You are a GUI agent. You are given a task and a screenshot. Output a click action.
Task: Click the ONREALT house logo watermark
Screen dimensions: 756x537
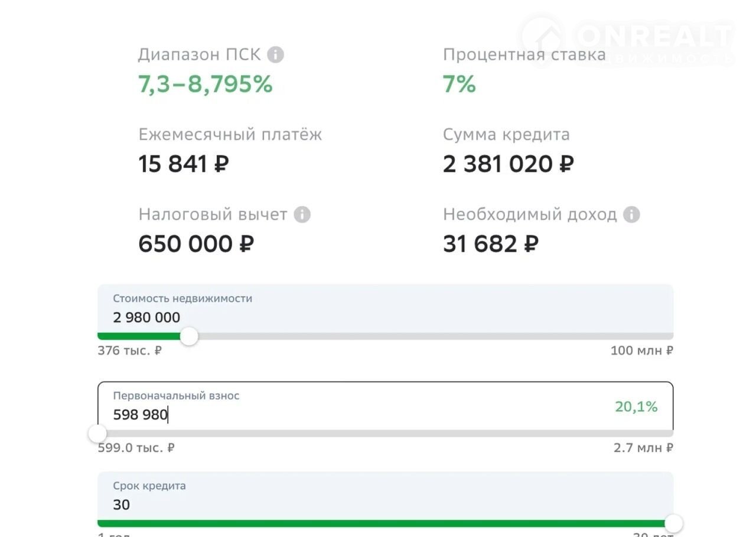coord(541,38)
